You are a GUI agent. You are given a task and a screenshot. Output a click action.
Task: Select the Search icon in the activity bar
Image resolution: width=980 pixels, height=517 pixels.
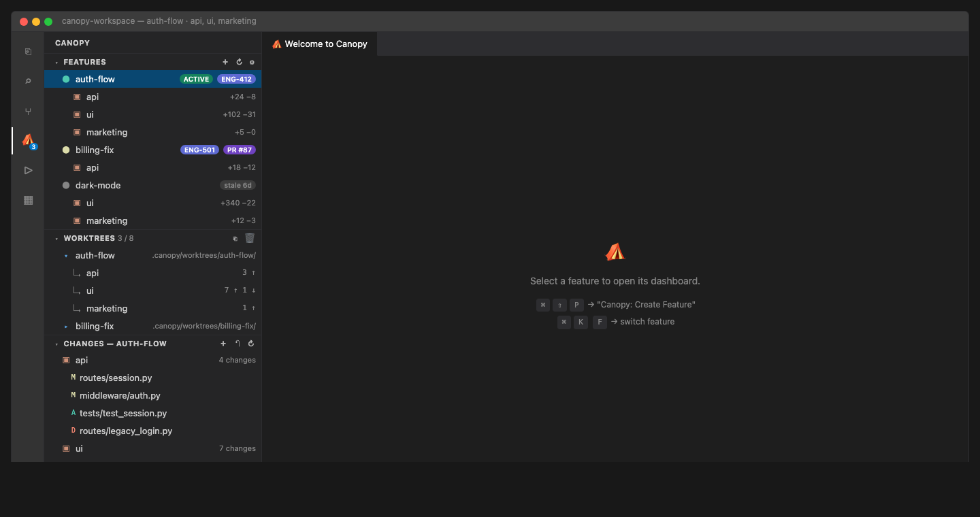[28, 81]
